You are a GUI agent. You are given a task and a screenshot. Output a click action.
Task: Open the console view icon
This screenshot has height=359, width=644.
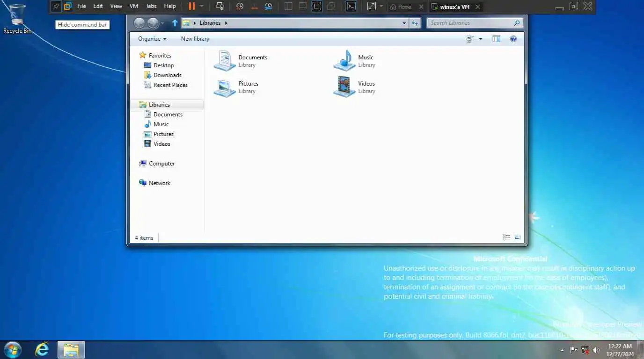(x=351, y=7)
